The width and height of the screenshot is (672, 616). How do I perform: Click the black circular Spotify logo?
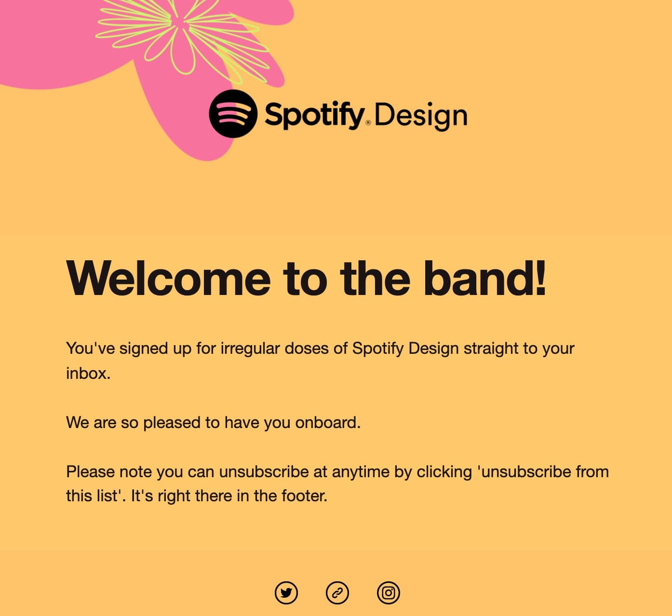(x=233, y=114)
